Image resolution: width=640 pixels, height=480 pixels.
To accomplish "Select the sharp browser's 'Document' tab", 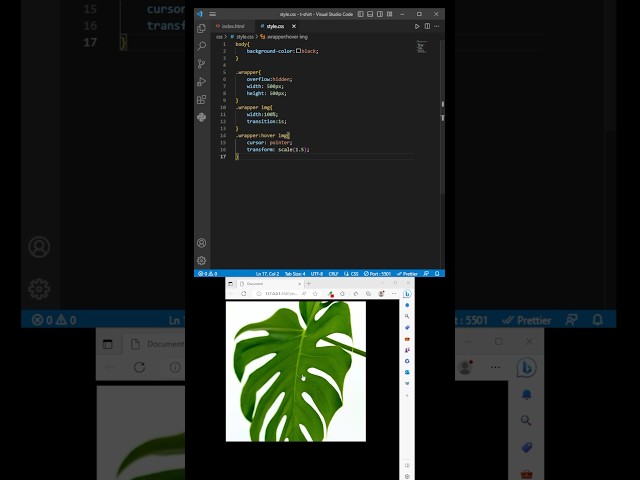I will 269,284.
